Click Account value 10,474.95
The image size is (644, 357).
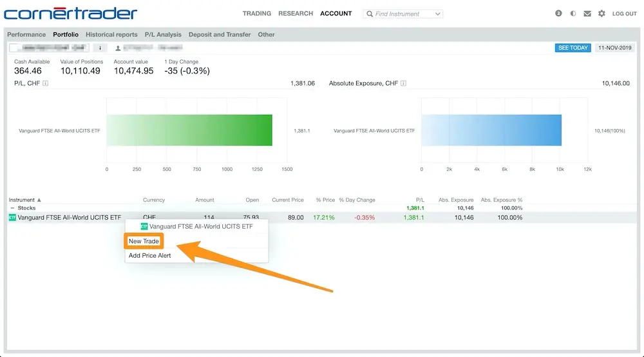click(133, 71)
